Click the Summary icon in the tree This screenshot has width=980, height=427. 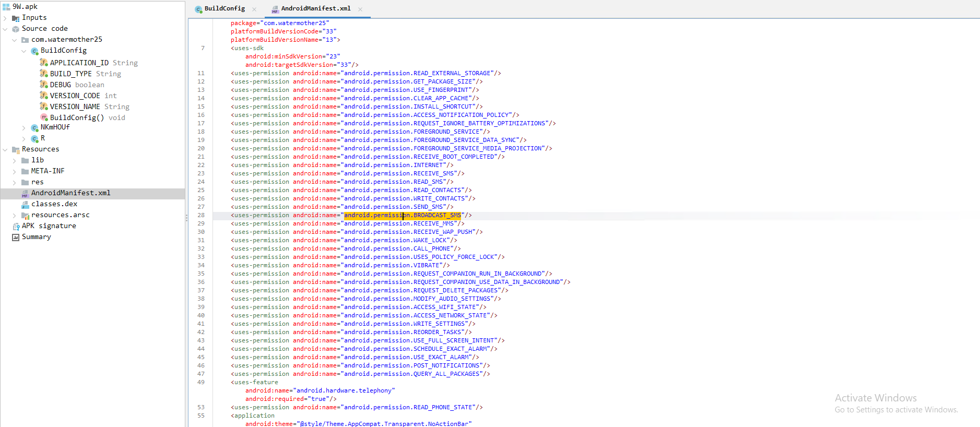16,238
